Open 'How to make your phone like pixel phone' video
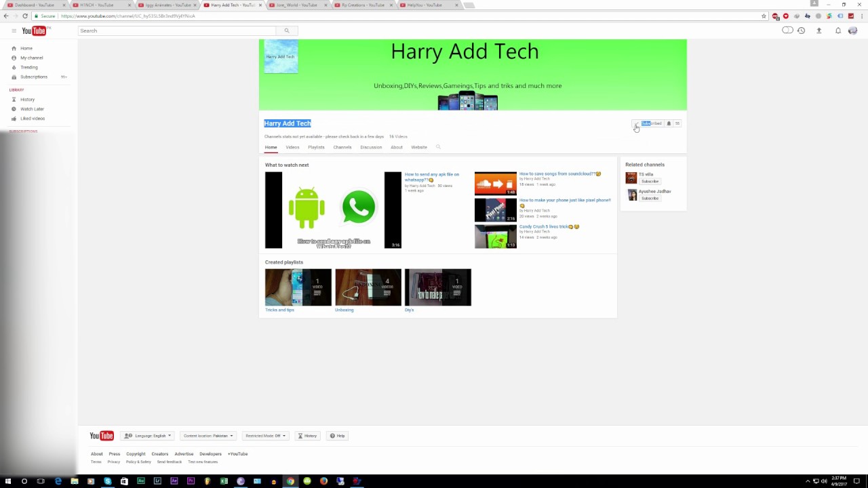Screen dimensions: 868x488 coord(565,201)
